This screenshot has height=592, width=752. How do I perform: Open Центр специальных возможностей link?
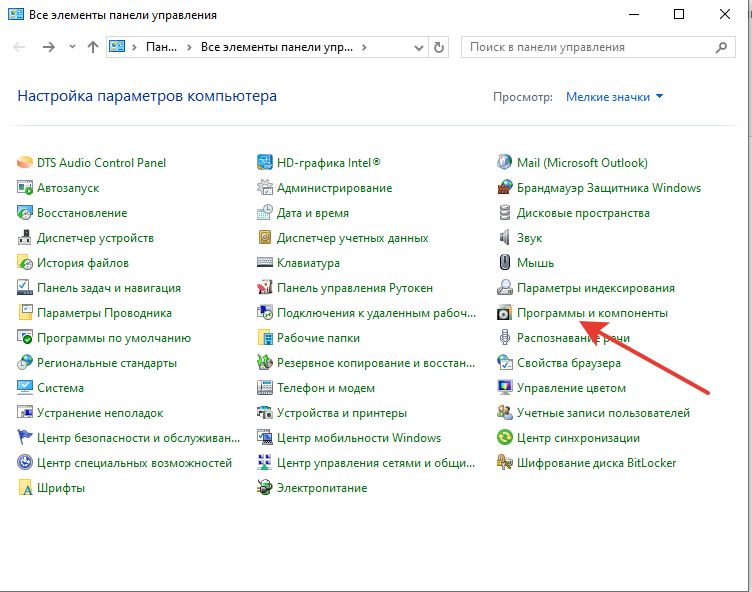tap(134, 462)
